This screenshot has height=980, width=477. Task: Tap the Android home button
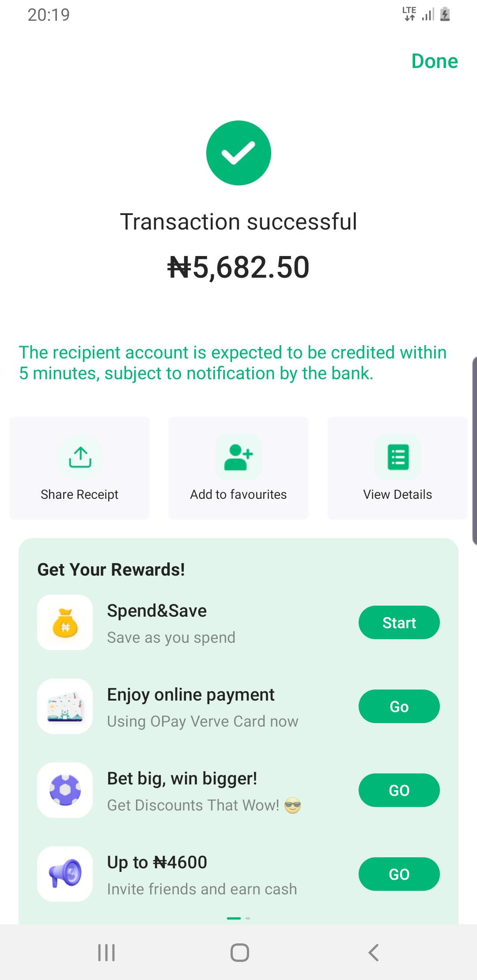click(239, 952)
